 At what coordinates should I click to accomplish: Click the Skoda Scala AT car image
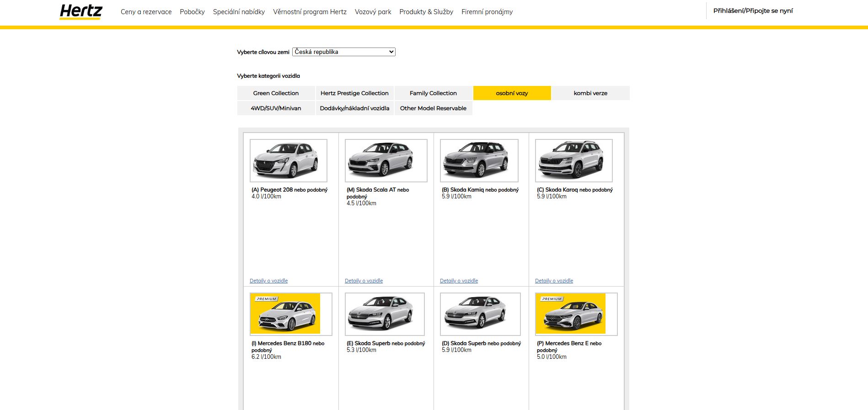(386, 160)
